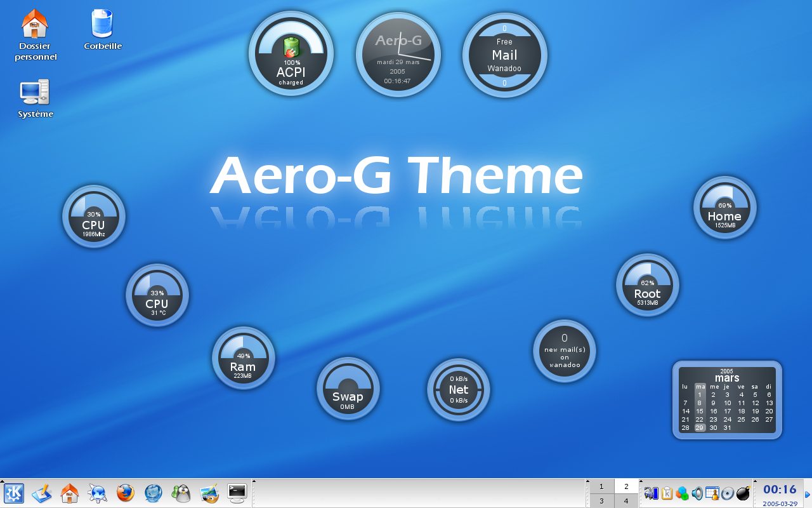The image size is (812, 508).
Task: Switch to virtual desktop 4 in pager
Action: coord(626,501)
